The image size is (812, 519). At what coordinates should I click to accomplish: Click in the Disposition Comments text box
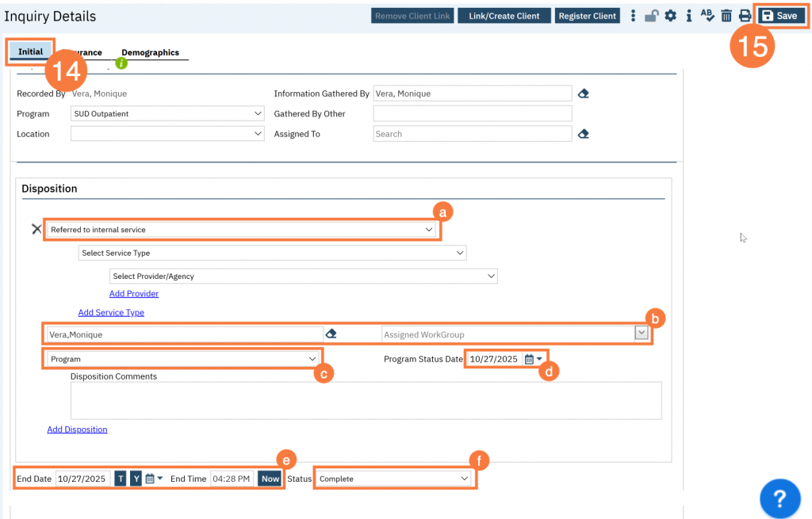point(366,400)
